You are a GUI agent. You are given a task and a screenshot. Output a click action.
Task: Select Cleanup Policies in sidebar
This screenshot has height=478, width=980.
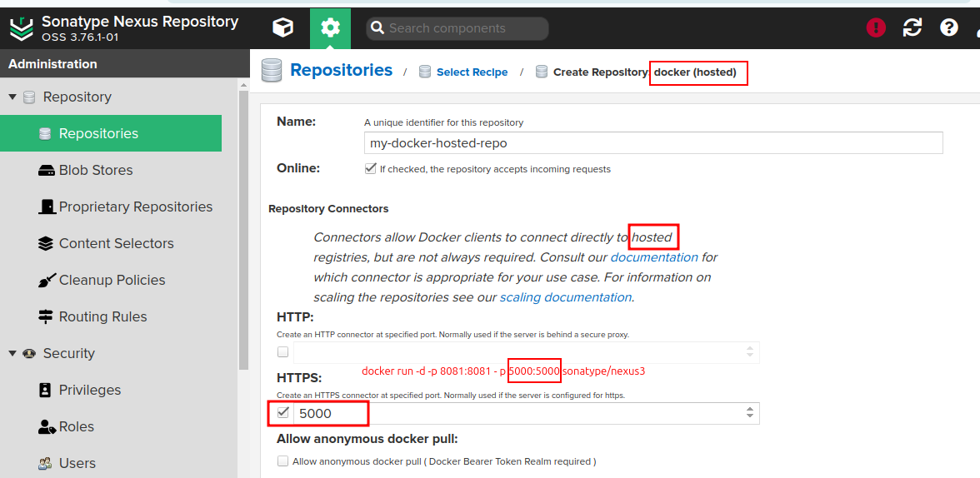(112, 281)
